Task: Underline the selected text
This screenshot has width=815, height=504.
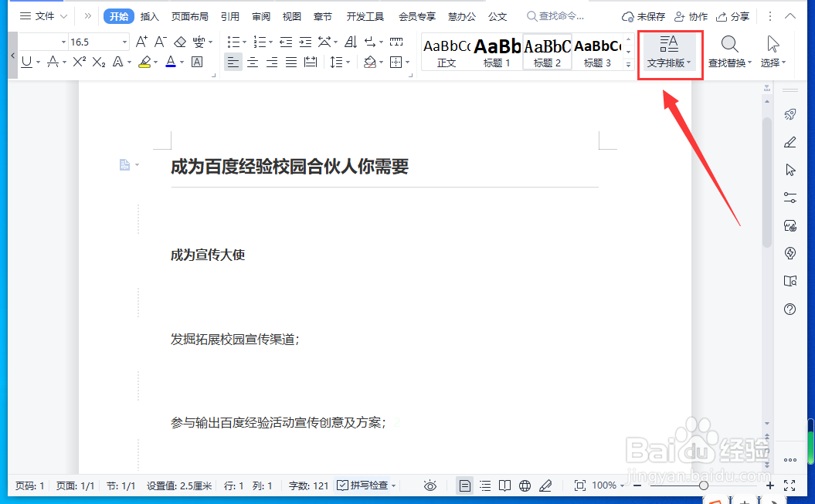Action: 26,63
